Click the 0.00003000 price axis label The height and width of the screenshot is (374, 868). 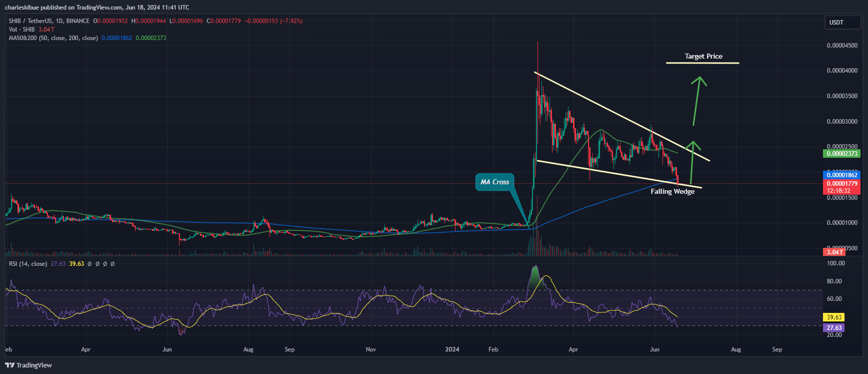click(x=842, y=122)
